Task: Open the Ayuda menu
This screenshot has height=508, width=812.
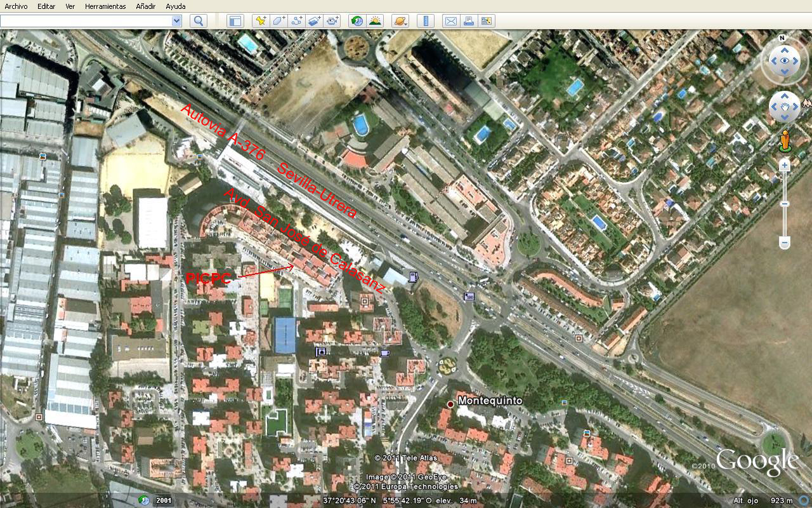Action: 176,6
